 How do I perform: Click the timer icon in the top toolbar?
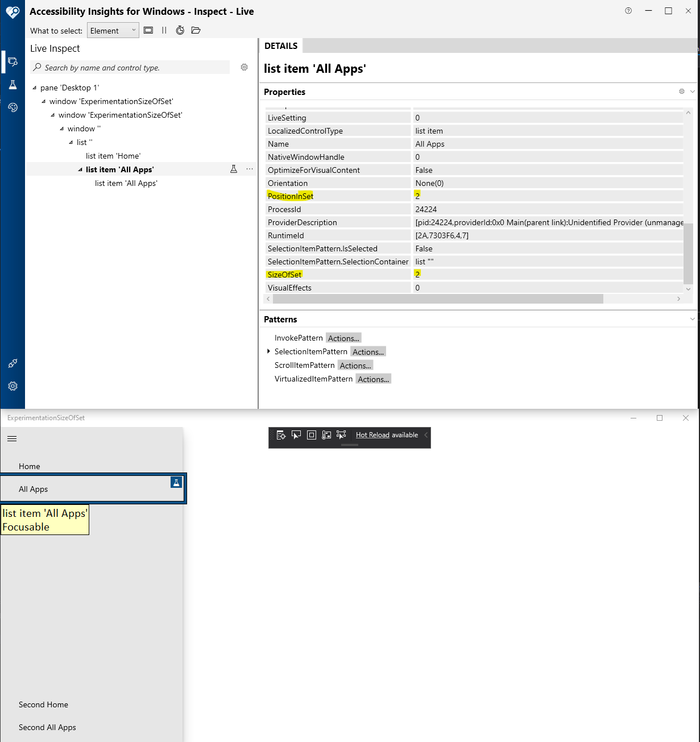pos(180,30)
